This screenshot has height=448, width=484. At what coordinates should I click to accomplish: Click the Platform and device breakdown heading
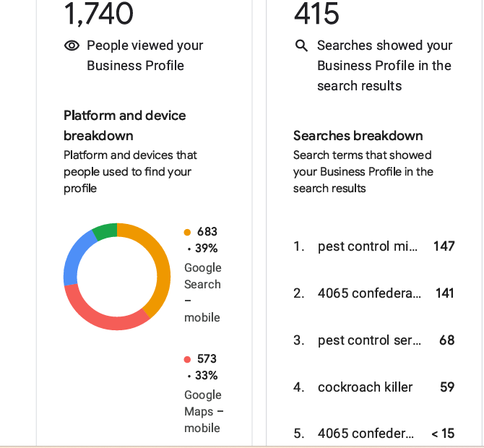[x=125, y=126]
